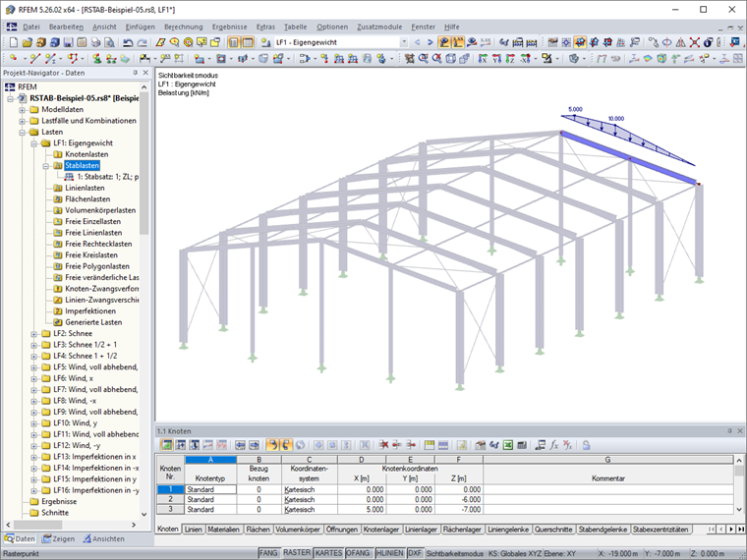This screenshot has width=747, height=560.
Task: Open the Berechnung menu
Action: click(184, 27)
